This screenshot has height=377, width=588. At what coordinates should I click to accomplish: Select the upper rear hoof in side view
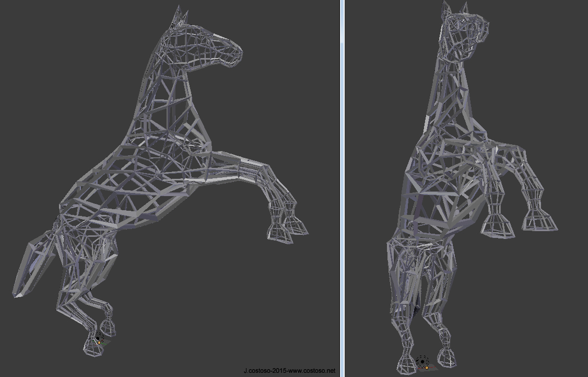pyautogui.click(x=108, y=327)
